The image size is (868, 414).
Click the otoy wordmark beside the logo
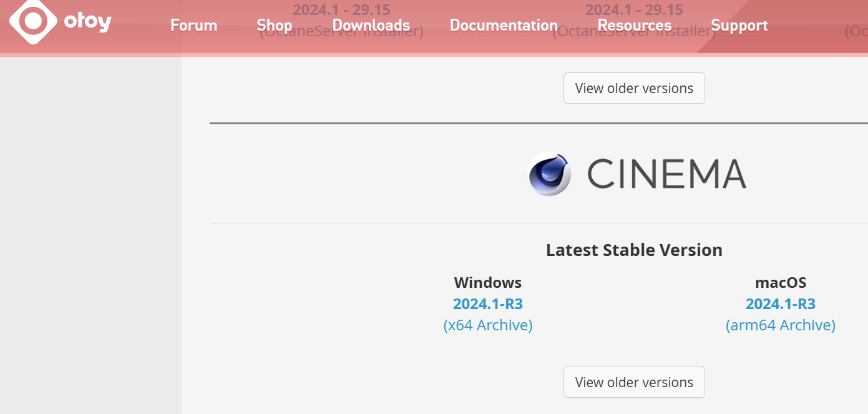coord(87,22)
